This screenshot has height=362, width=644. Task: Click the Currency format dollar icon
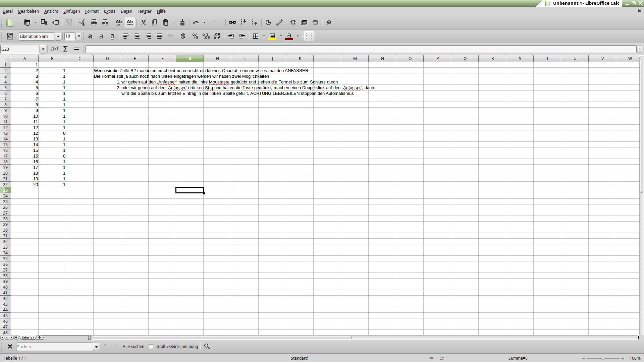click(183, 36)
